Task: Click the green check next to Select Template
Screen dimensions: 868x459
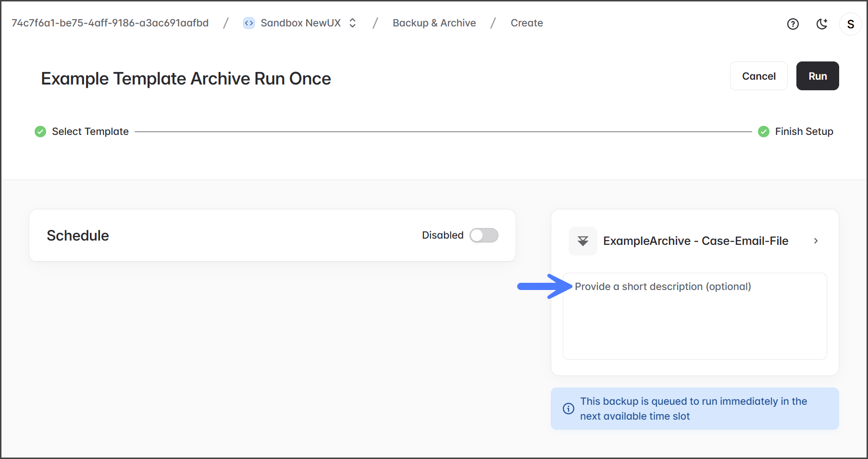Action: pyautogui.click(x=40, y=132)
